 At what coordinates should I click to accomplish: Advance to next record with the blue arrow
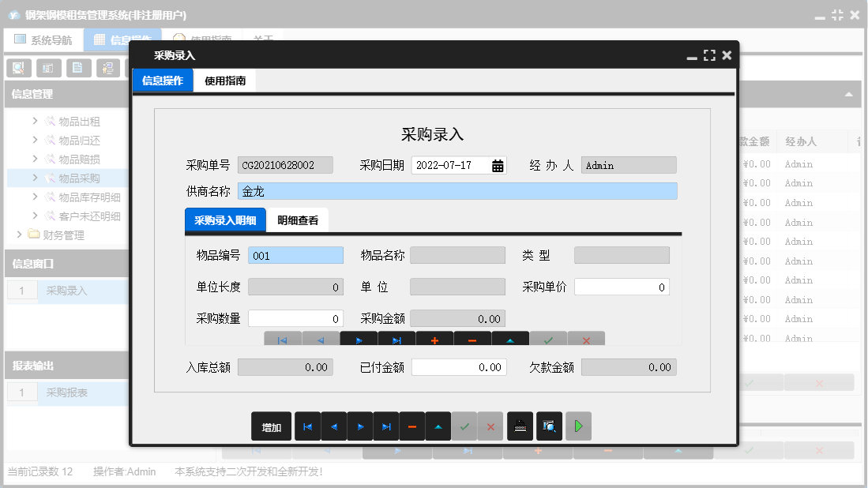pyautogui.click(x=359, y=426)
